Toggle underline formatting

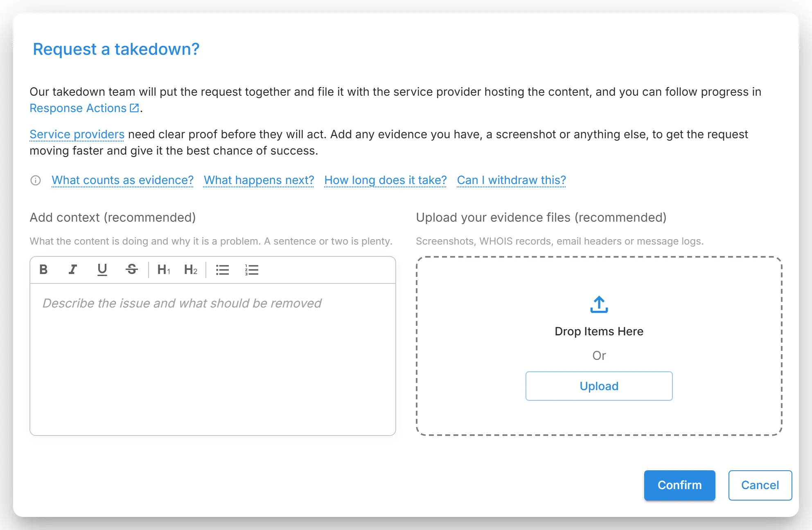102,269
